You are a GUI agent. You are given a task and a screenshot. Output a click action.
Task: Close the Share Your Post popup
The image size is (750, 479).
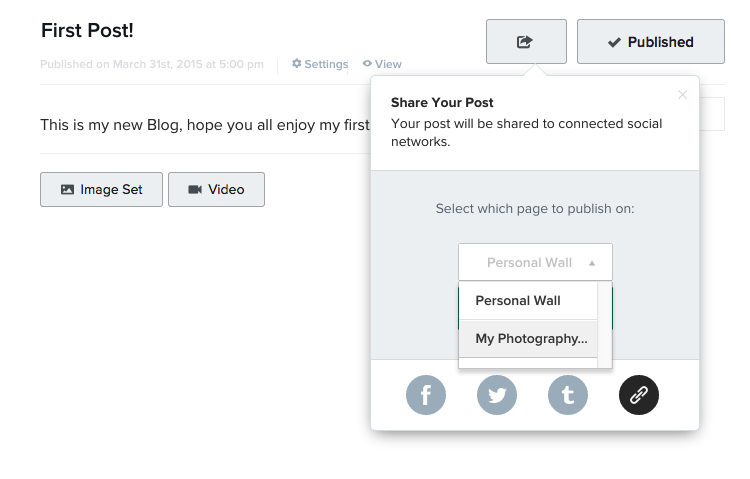click(x=682, y=95)
